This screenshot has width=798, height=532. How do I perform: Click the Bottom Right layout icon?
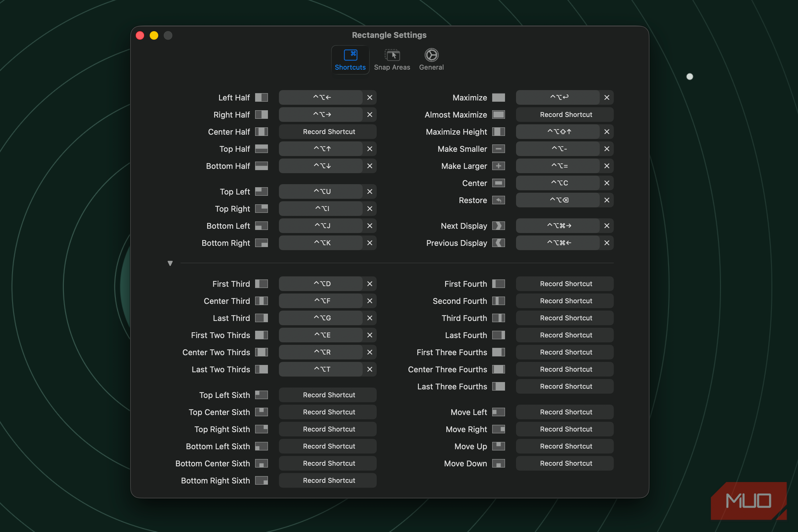pos(261,243)
